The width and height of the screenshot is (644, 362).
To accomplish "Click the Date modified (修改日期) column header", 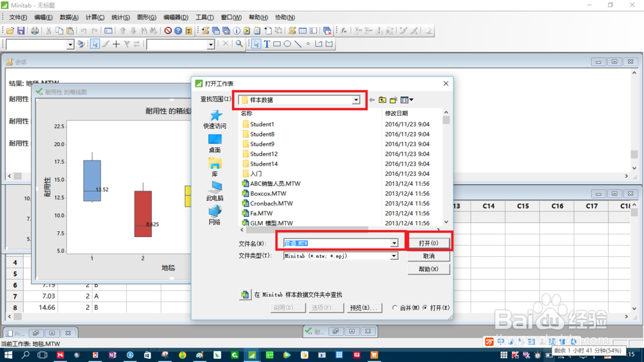I will pyautogui.click(x=396, y=113).
